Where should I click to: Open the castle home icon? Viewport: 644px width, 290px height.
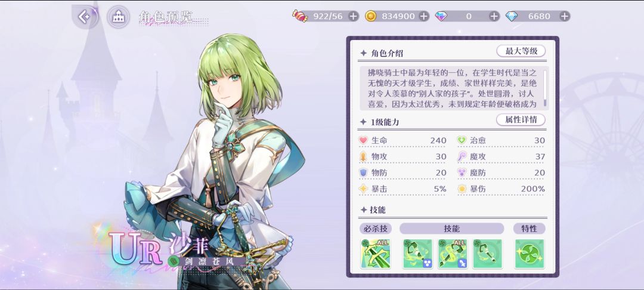tap(119, 17)
